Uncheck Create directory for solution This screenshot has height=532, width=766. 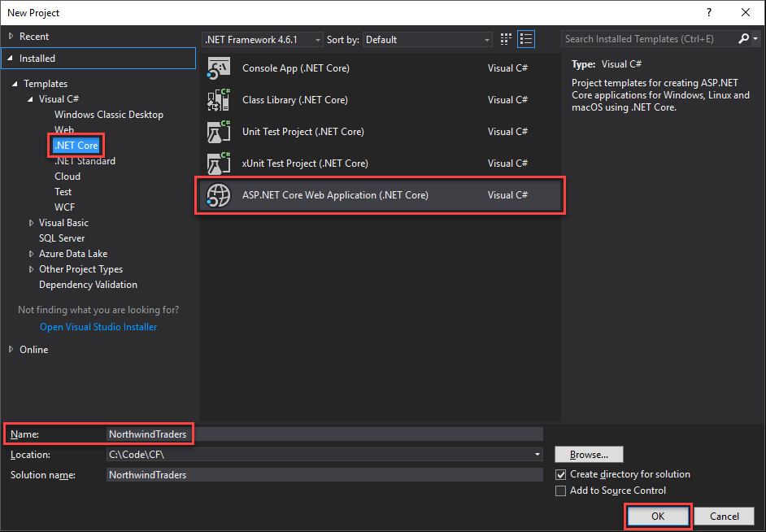[560, 474]
